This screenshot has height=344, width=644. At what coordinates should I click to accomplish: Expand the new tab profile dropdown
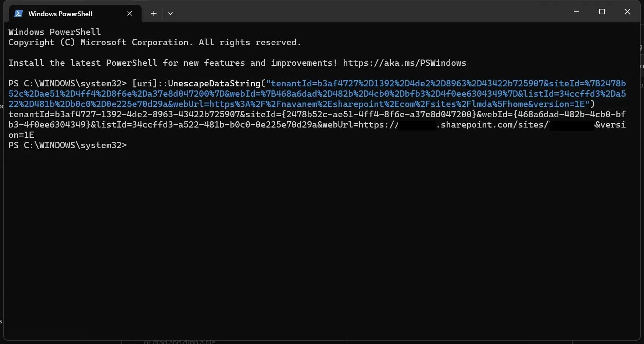[x=171, y=14]
